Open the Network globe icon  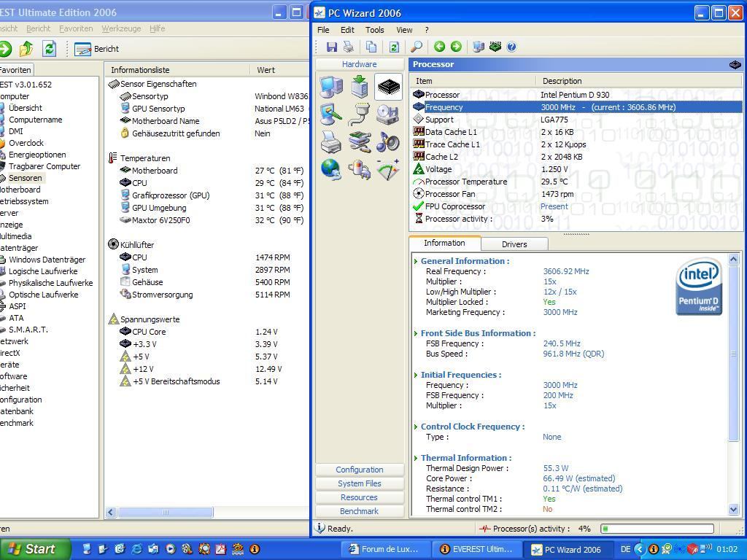coord(331,170)
